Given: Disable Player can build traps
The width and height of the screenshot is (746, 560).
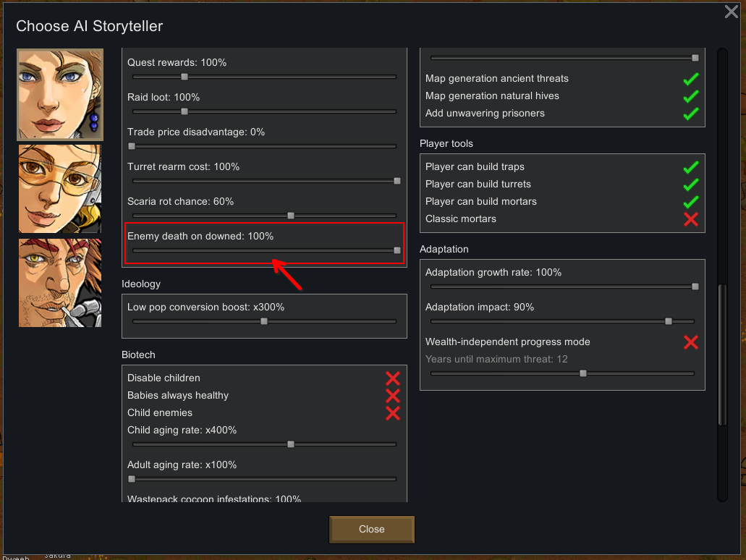Looking at the screenshot, I should pyautogui.click(x=690, y=167).
